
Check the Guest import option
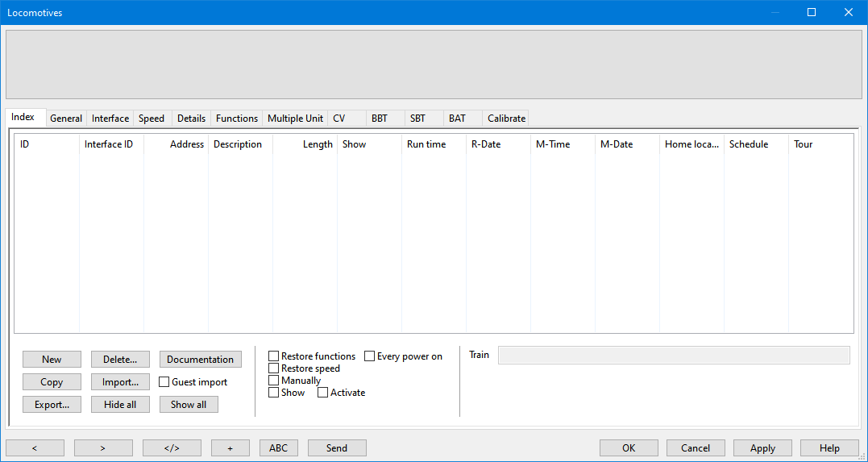click(164, 382)
